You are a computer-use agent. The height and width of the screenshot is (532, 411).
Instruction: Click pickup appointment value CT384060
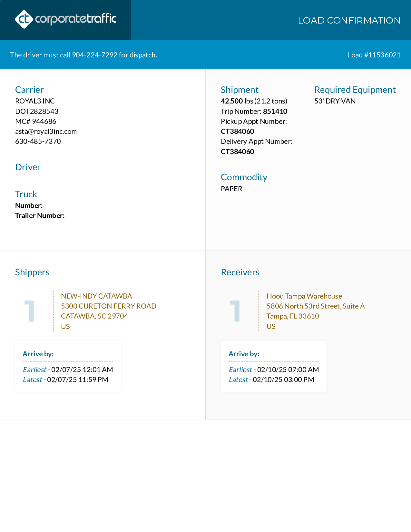(238, 131)
